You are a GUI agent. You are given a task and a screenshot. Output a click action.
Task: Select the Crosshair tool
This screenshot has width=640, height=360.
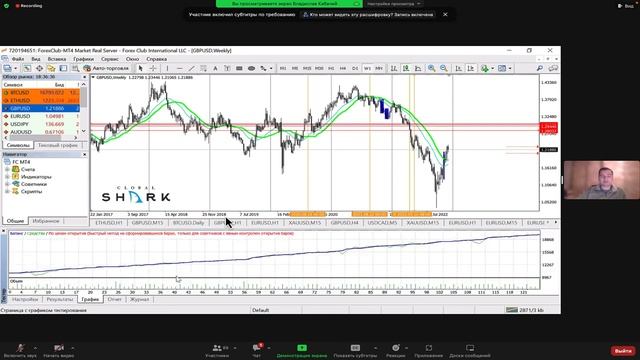pos(153,68)
